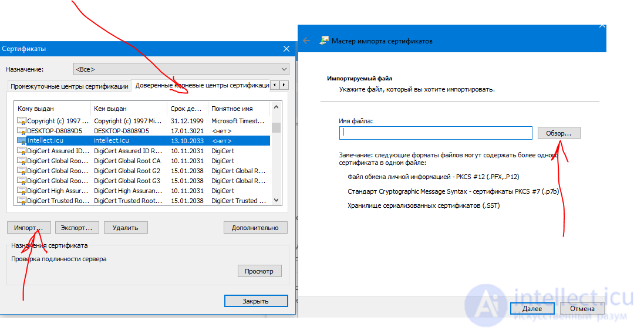Viewport: 644px width, 334px height.
Task: Click the Удалить button
Action: click(126, 228)
